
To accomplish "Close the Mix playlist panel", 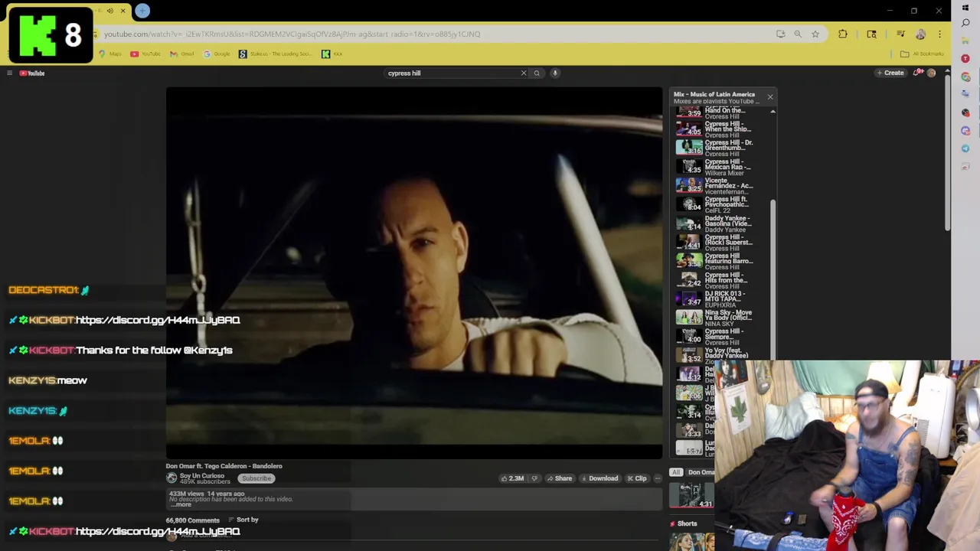I will pos(770,97).
